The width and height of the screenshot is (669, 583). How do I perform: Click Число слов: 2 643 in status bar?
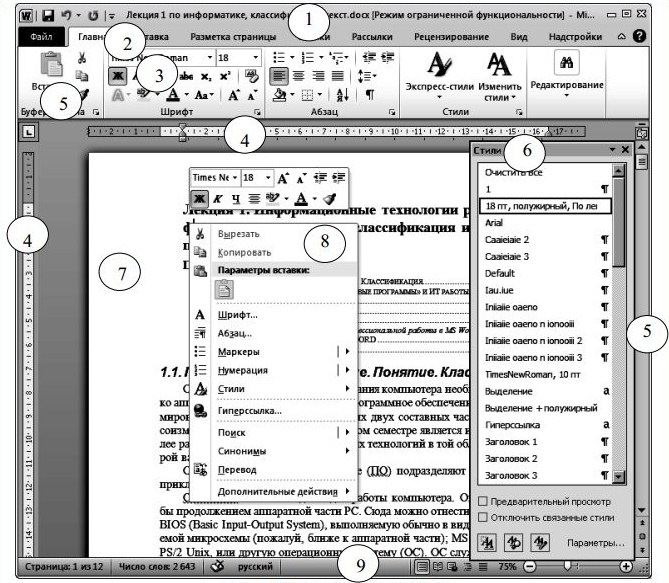click(157, 566)
